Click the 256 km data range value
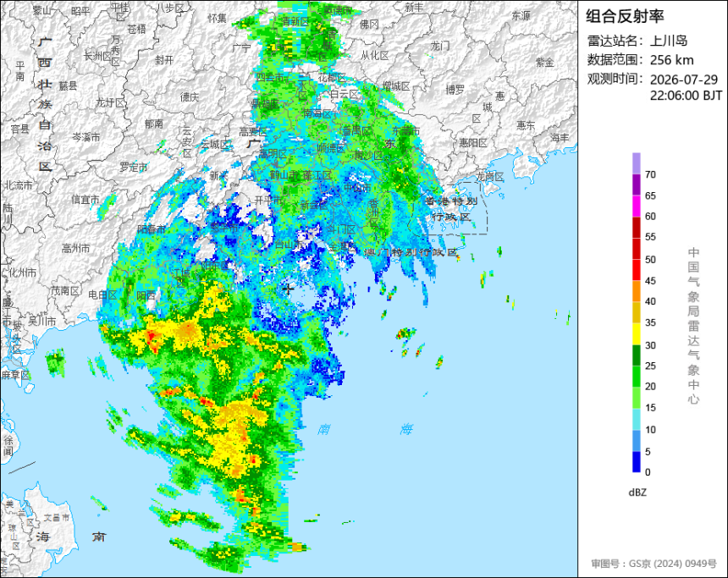 pyautogui.click(x=671, y=60)
